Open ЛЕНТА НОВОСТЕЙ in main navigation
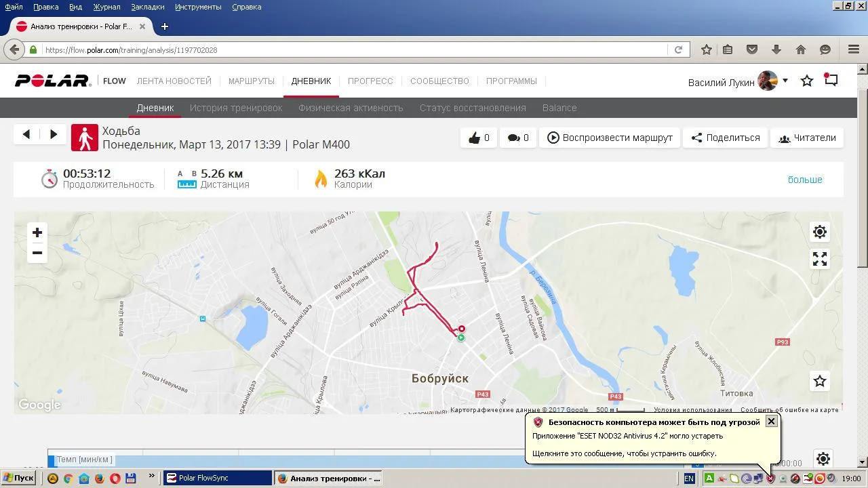Viewport: 868px width, 488px height. point(174,81)
